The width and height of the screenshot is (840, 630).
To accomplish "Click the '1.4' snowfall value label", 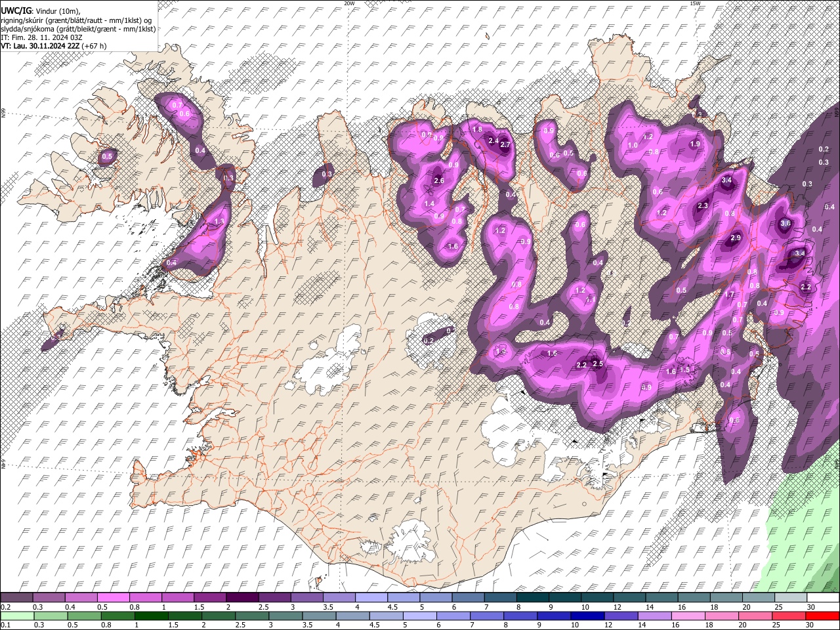I will point(429,204).
